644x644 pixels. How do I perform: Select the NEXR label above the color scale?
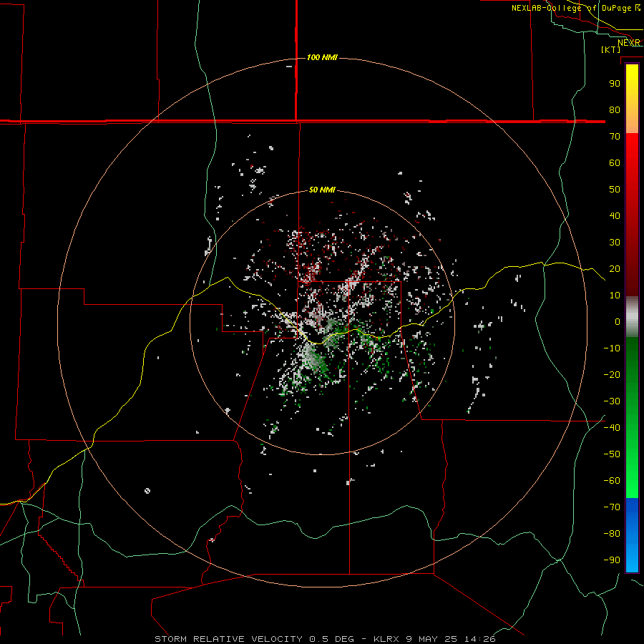(629, 43)
